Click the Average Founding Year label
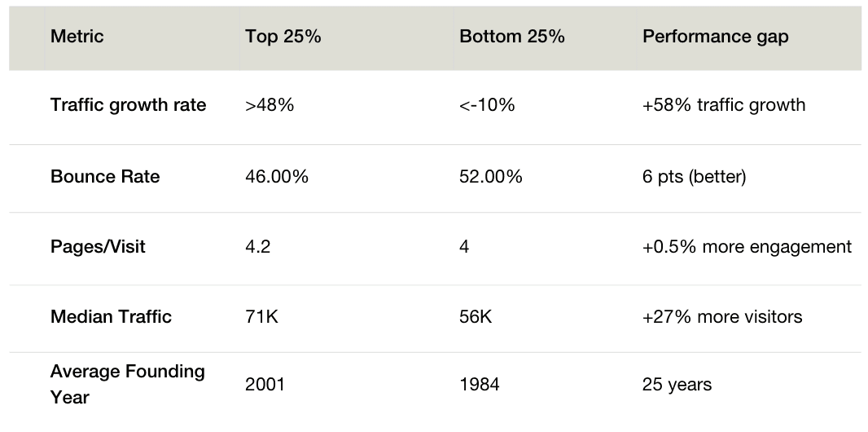 [127, 384]
